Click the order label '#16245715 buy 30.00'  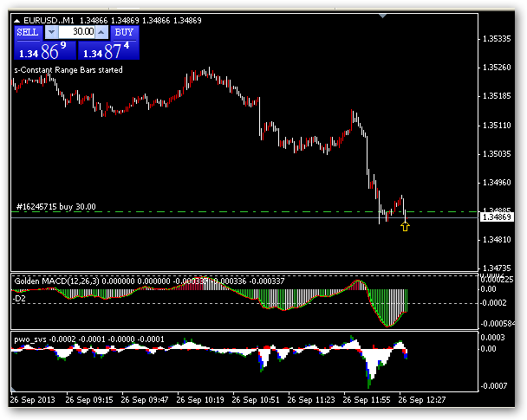[56, 206]
